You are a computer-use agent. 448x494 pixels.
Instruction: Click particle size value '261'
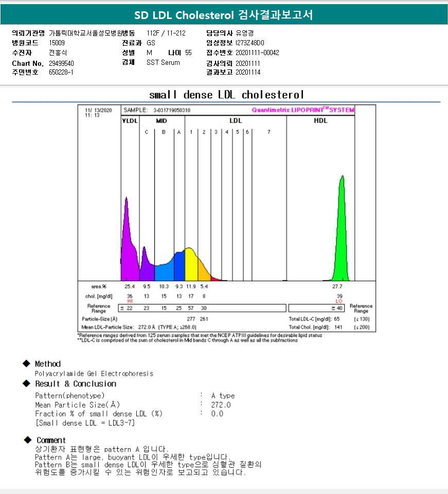tap(204, 319)
